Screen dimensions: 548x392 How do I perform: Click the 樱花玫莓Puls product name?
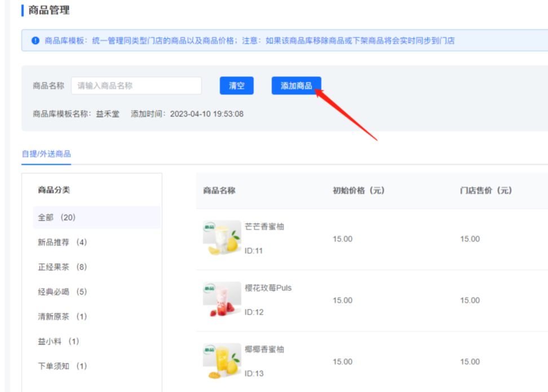[268, 288]
